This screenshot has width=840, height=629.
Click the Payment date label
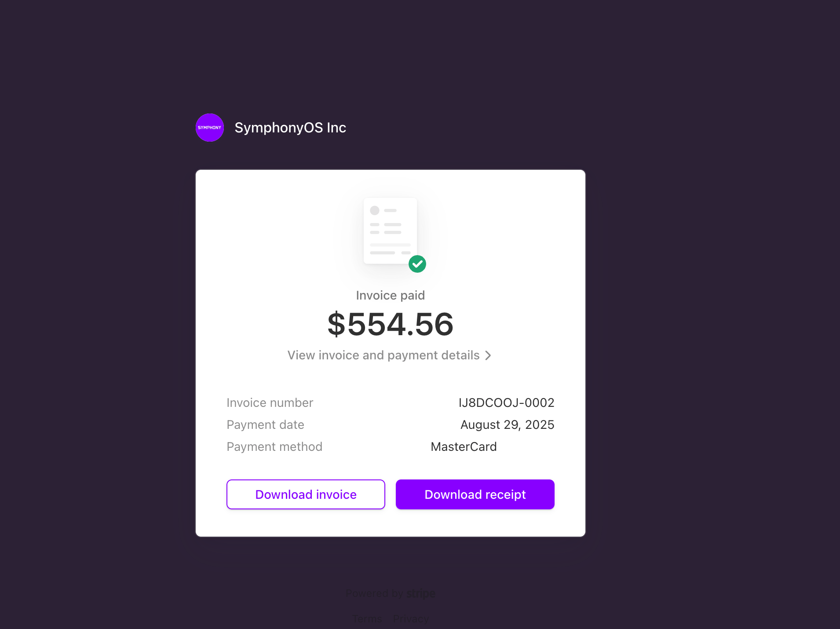pos(266,424)
